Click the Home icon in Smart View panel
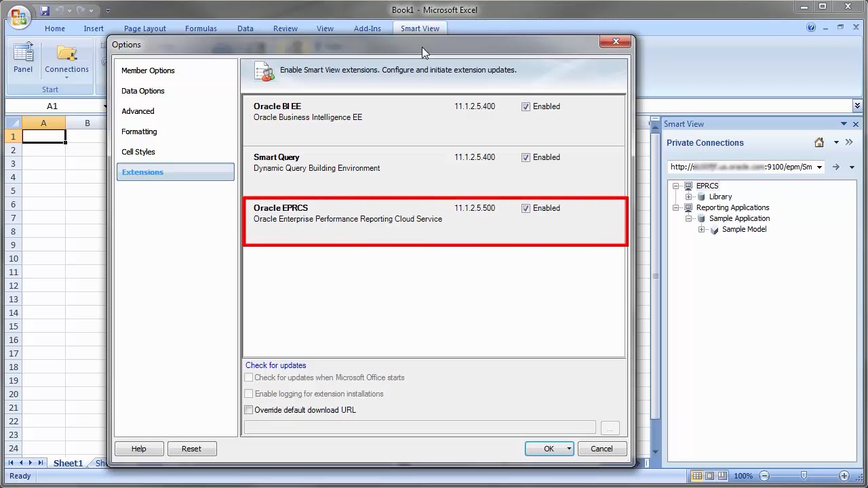This screenshot has width=868, height=488. click(x=819, y=142)
